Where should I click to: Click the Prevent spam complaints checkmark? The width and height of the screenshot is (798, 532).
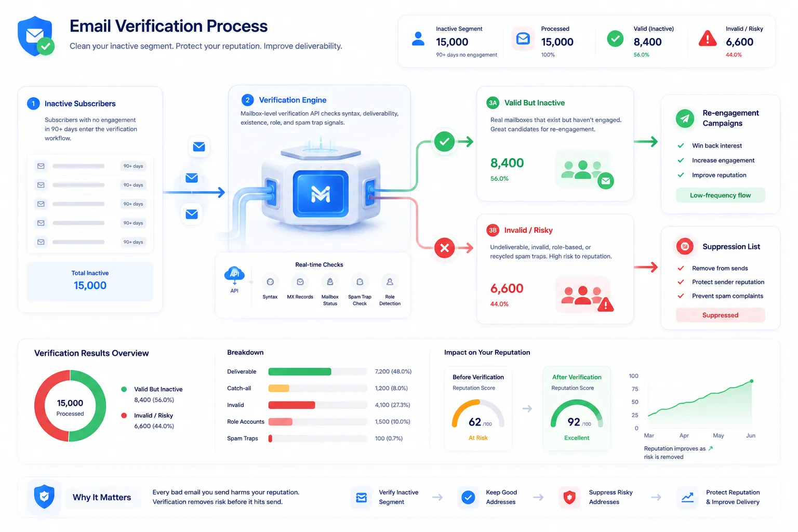coord(681,296)
